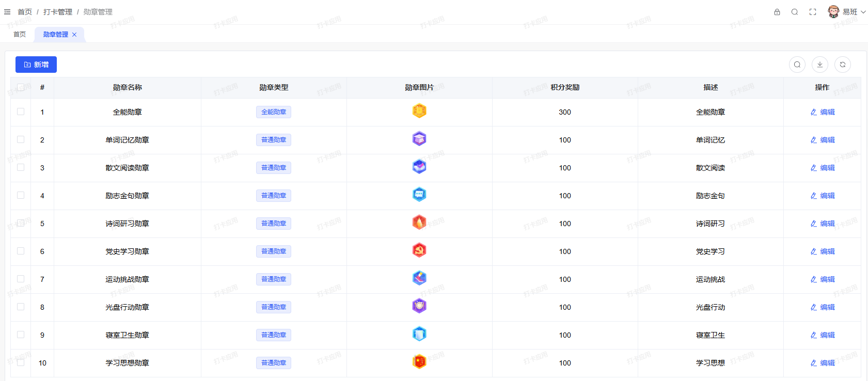Select the checkbox for 党史学习勋章 row
This screenshot has width=868, height=381.
(21, 251)
